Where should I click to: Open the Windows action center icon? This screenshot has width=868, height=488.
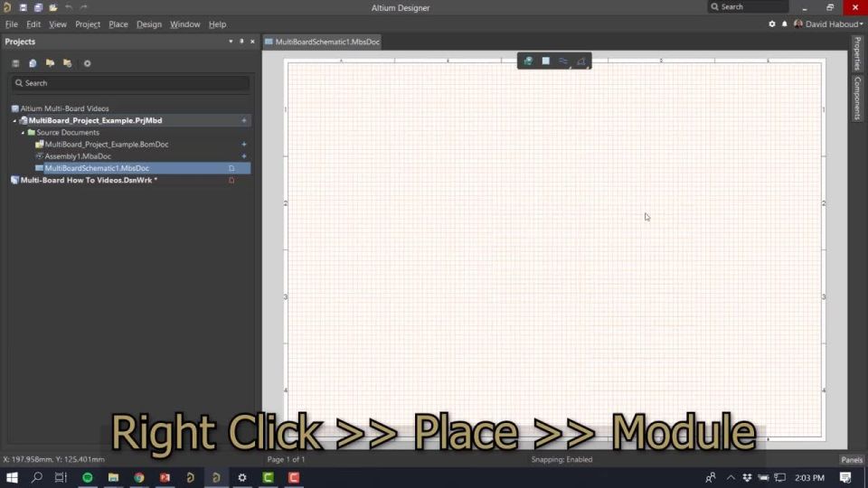coord(845,477)
